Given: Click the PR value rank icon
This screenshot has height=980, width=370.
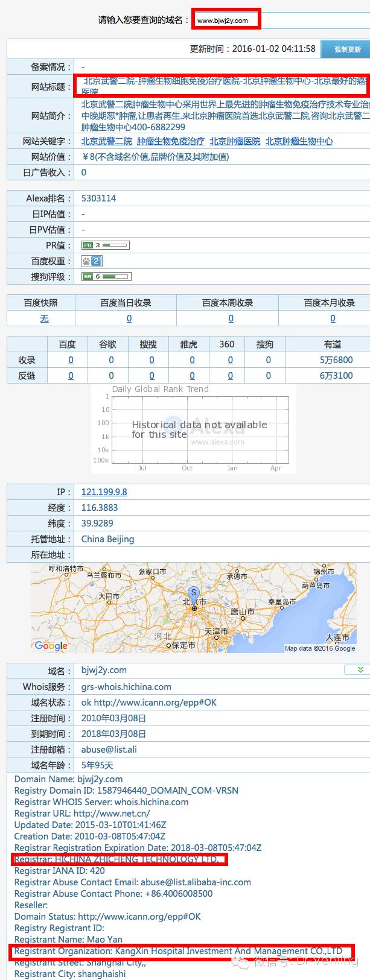Looking at the screenshot, I should coord(106,245).
